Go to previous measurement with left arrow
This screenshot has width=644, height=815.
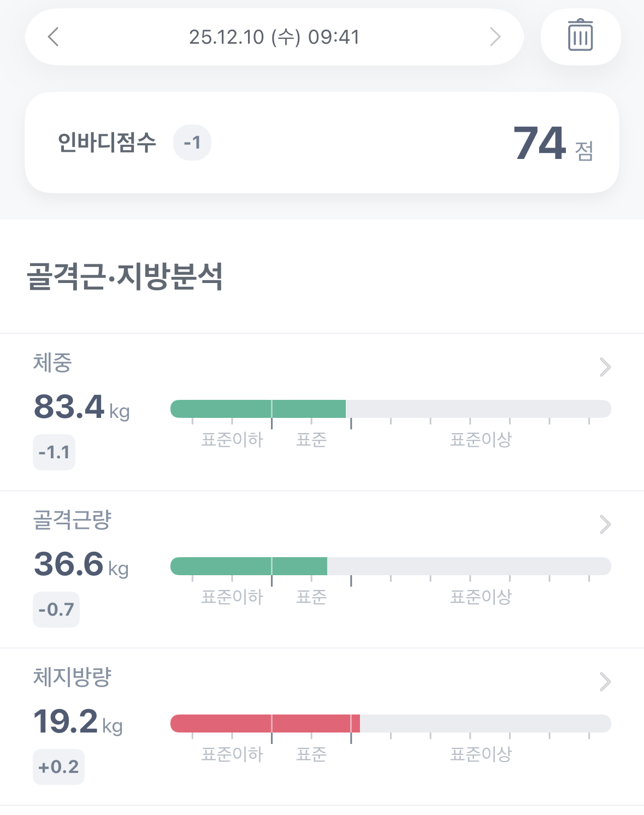(x=53, y=37)
